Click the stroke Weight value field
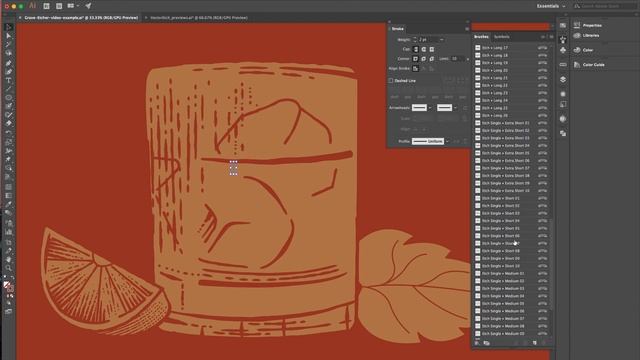640x360 pixels. 428,40
